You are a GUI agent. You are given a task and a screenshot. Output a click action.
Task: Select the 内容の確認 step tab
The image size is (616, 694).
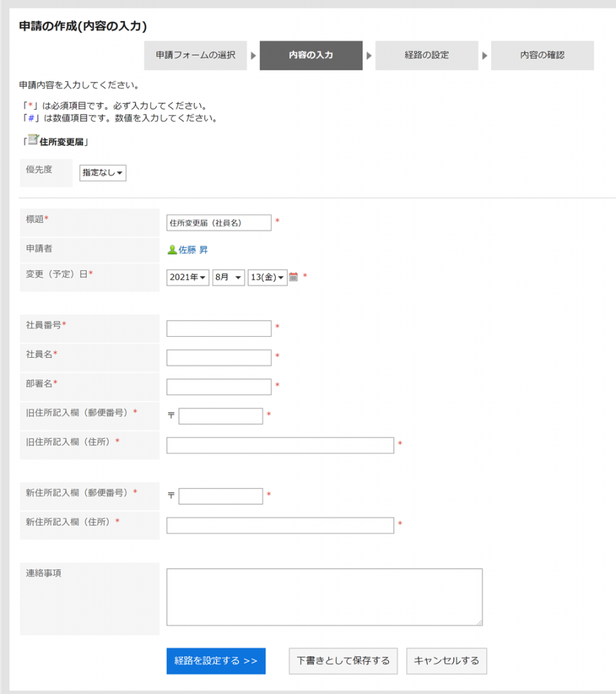pyautogui.click(x=543, y=56)
